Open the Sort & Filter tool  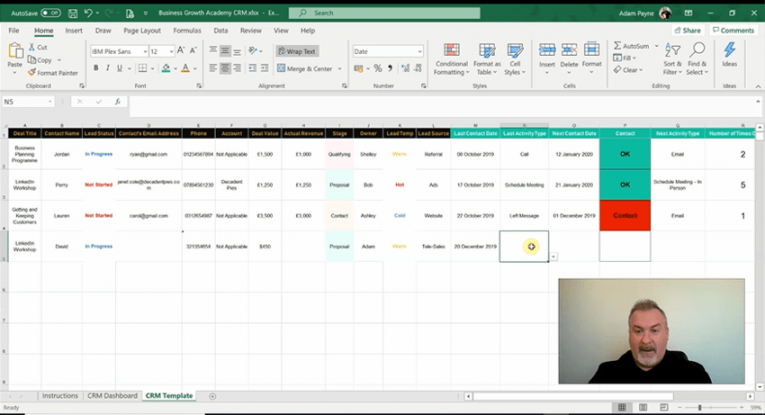point(672,59)
